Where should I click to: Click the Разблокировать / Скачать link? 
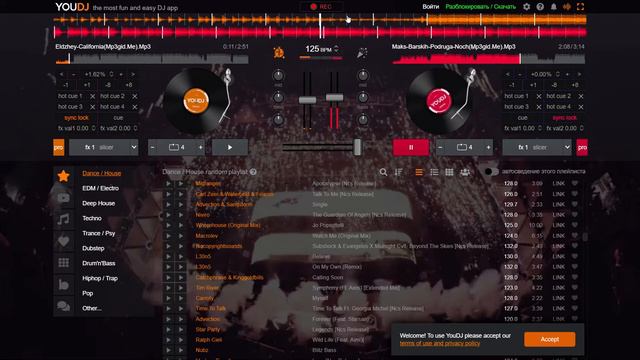480,7
